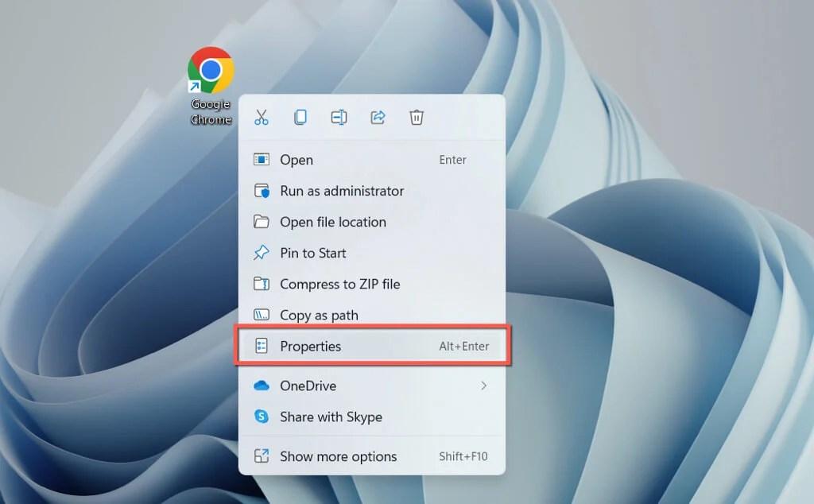814x504 pixels.
Task: Select the Google Chrome desktop shortcut
Action: click(x=210, y=86)
